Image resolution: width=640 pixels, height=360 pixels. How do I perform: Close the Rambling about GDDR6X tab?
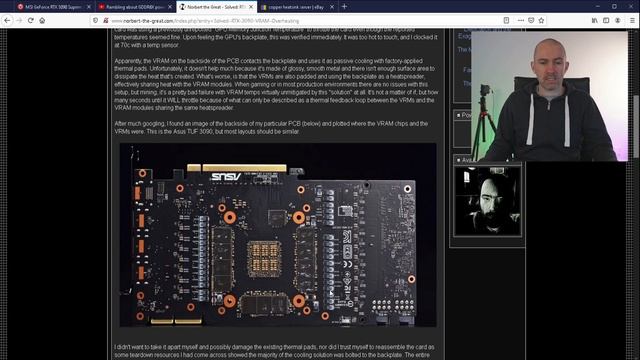point(170,7)
